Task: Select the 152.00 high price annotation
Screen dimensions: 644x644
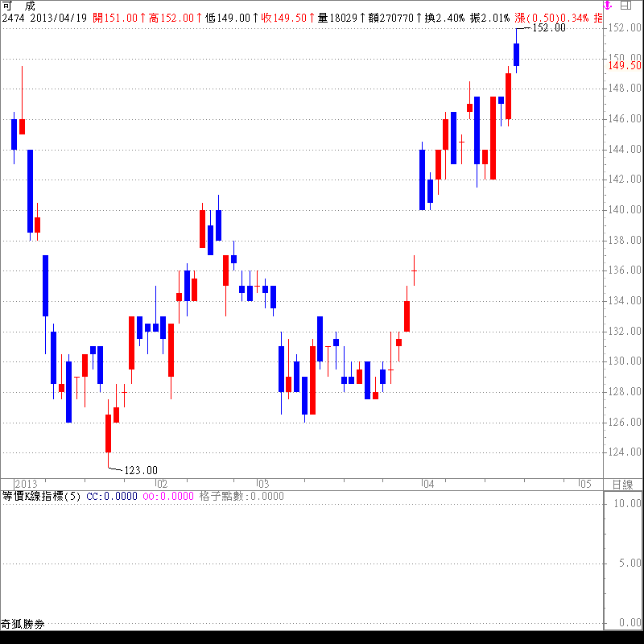Action: click(x=550, y=27)
